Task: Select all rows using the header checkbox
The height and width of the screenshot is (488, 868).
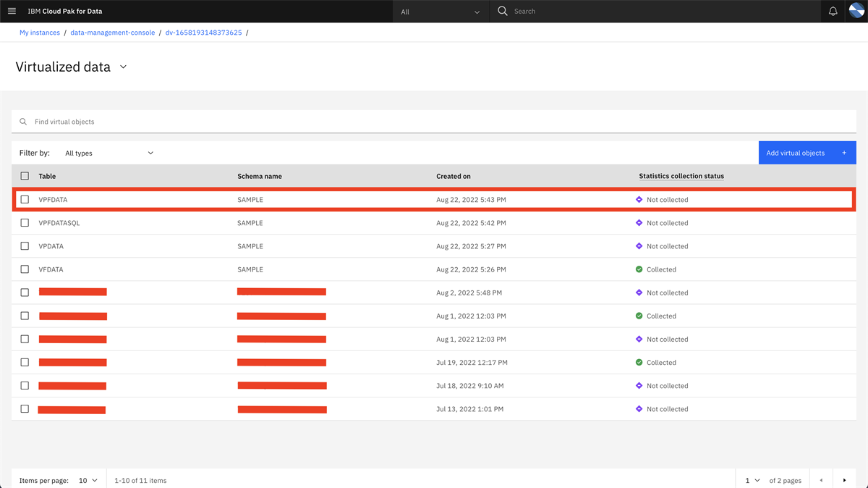Action: pos(24,175)
